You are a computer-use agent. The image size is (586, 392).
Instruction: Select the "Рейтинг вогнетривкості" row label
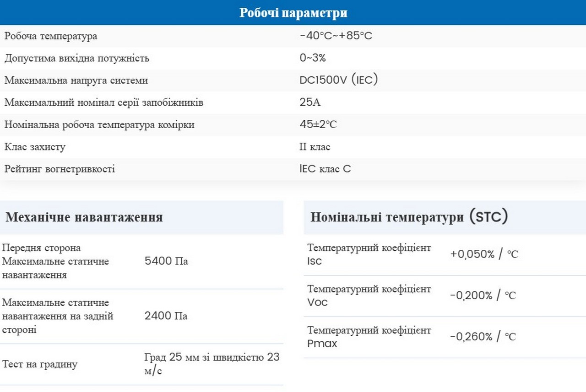pyautogui.click(x=60, y=169)
